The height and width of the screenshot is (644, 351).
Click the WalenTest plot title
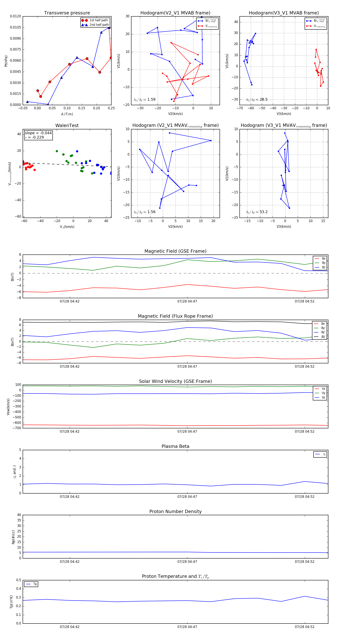[x=67, y=125]
